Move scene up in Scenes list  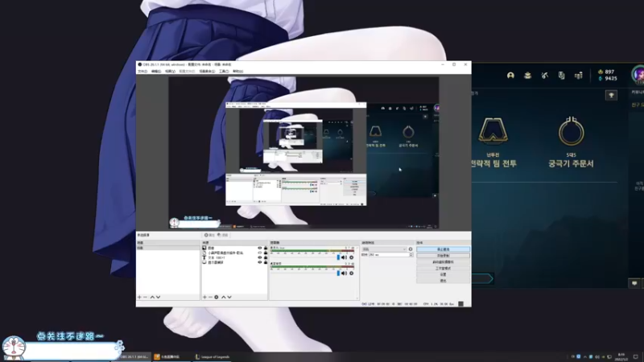(x=152, y=297)
